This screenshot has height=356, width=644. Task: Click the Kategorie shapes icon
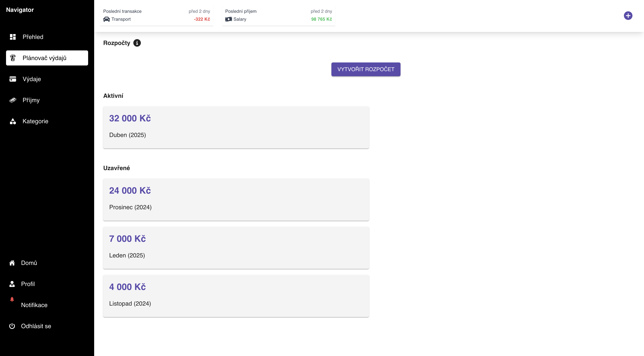[x=13, y=121]
